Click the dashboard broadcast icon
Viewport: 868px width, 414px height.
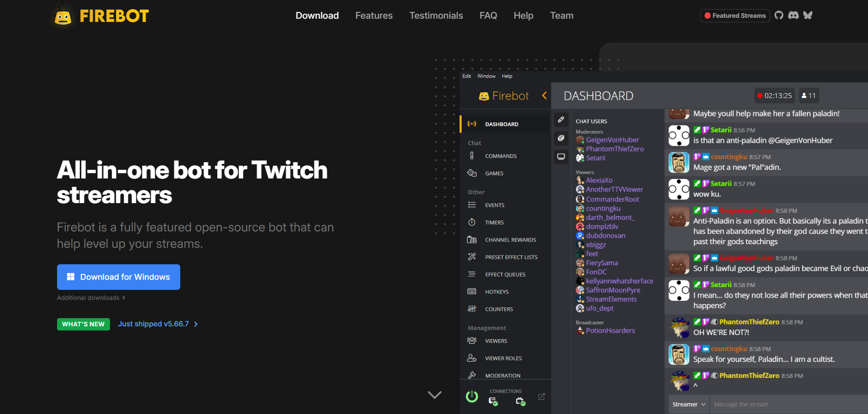pyautogui.click(x=472, y=124)
